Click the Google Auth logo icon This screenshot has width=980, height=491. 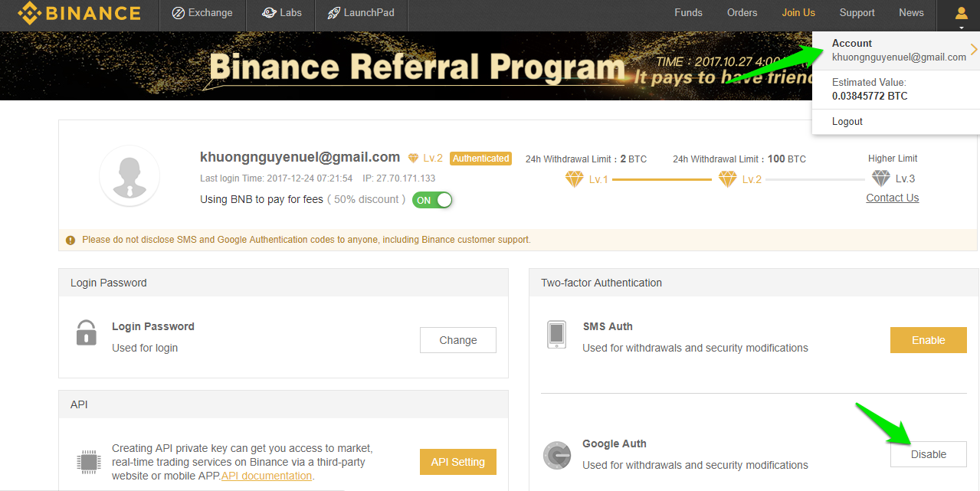(x=557, y=455)
